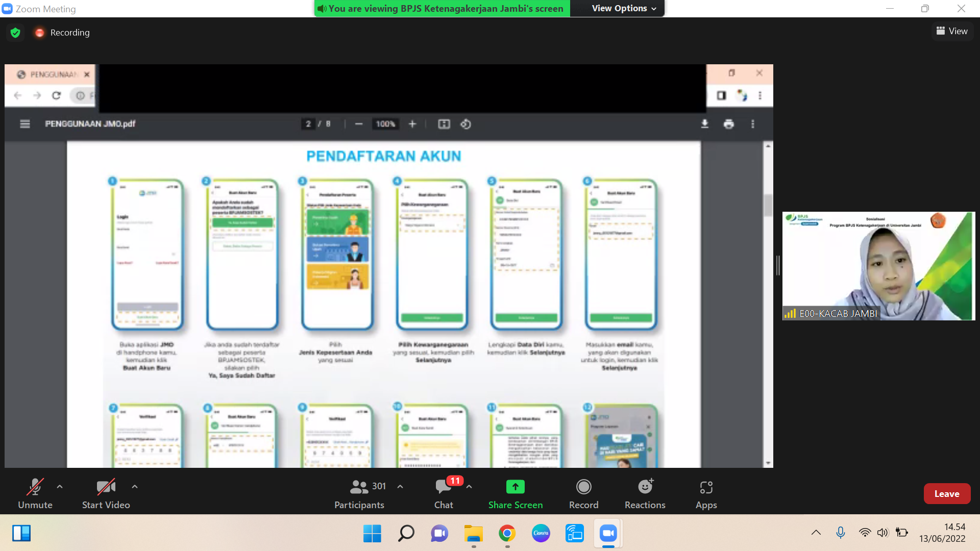The width and height of the screenshot is (980, 551).
Task: Open the View Options dropdown
Action: (623, 9)
